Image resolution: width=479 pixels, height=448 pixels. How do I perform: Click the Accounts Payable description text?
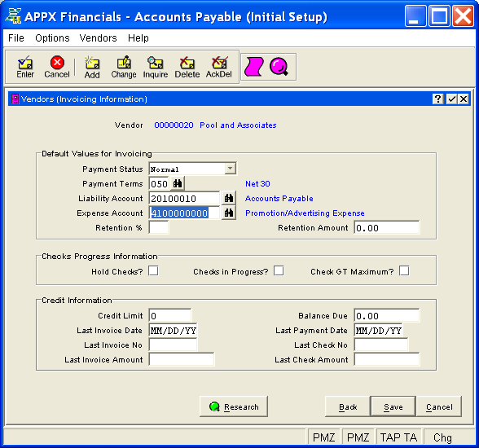[279, 198]
